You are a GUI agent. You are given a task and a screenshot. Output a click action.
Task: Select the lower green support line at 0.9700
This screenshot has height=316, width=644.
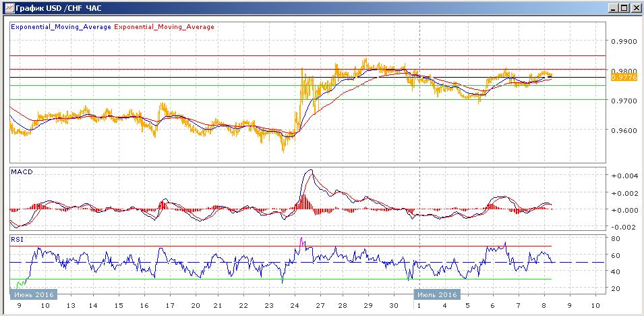tap(308, 99)
